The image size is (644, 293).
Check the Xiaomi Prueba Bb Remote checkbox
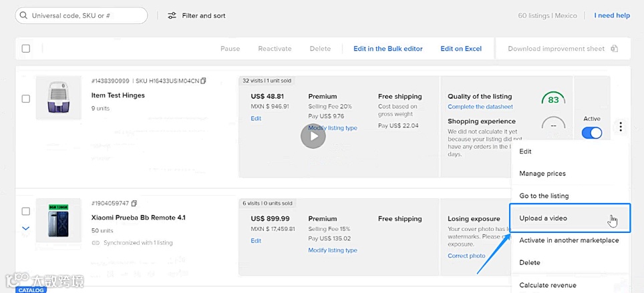click(26, 211)
